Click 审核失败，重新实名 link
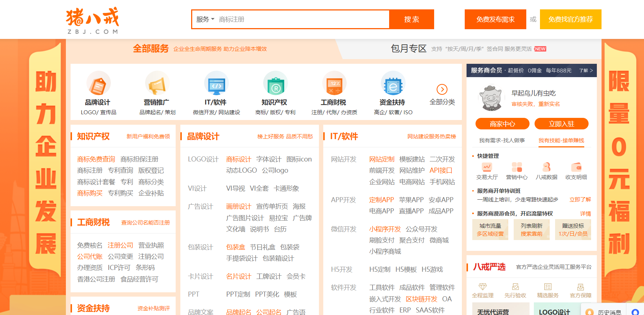Screen dimensions: 644x315 536,104
